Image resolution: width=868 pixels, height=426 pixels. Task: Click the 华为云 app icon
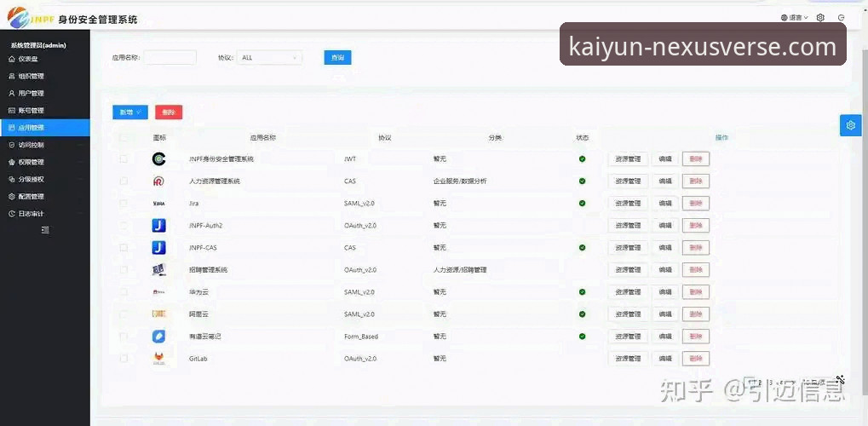click(x=159, y=292)
